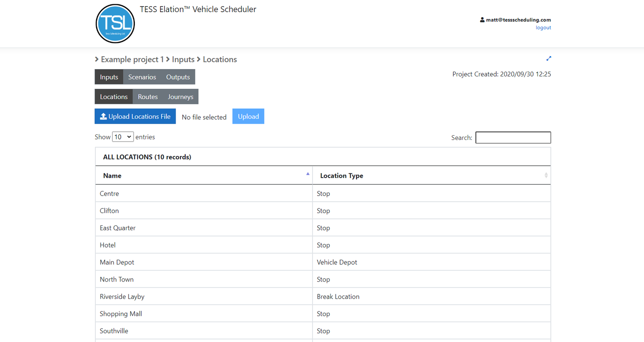Switch to the Outputs tab
Image resolution: width=644 pixels, height=342 pixels.
[178, 77]
